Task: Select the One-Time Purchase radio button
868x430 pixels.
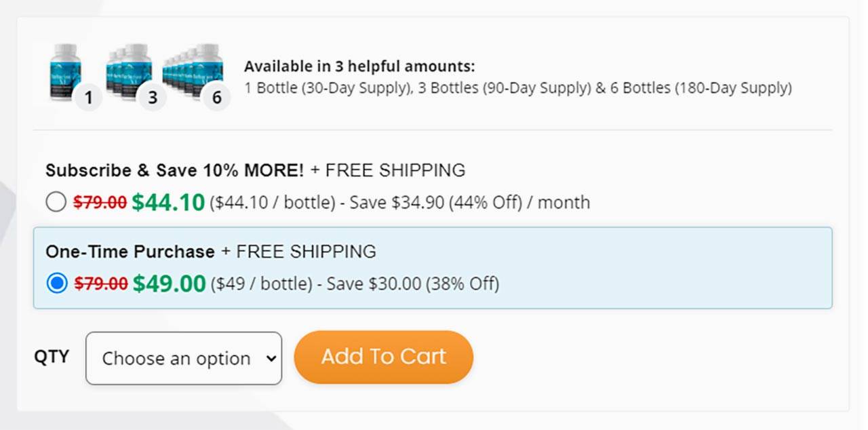Action: point(57,284)
